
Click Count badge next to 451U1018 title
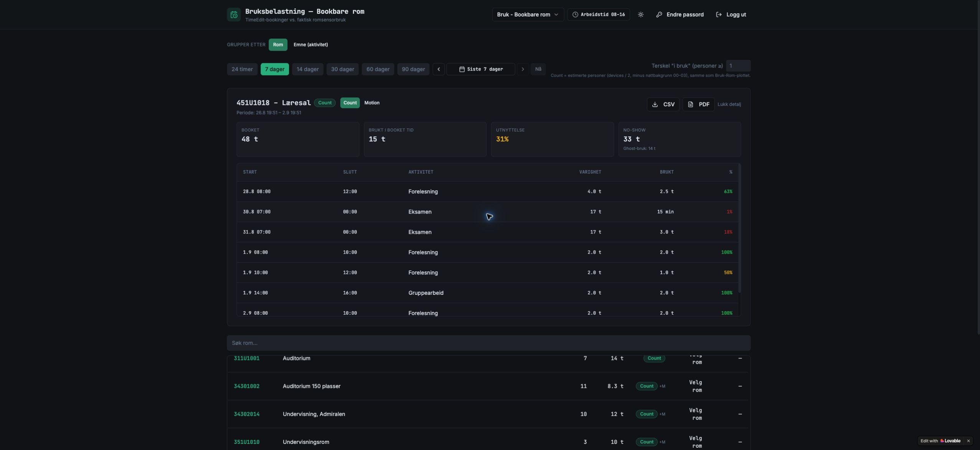pyautogui.click(x=325, y=103)
